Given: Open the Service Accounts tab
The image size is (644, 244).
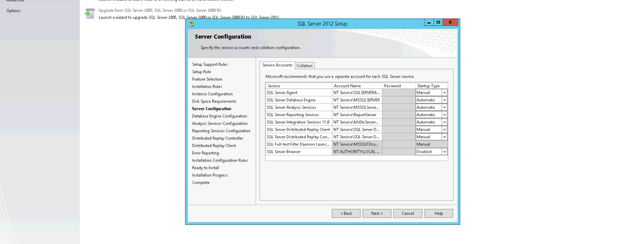Looking at the screenshot, I should tap(277, 65).
